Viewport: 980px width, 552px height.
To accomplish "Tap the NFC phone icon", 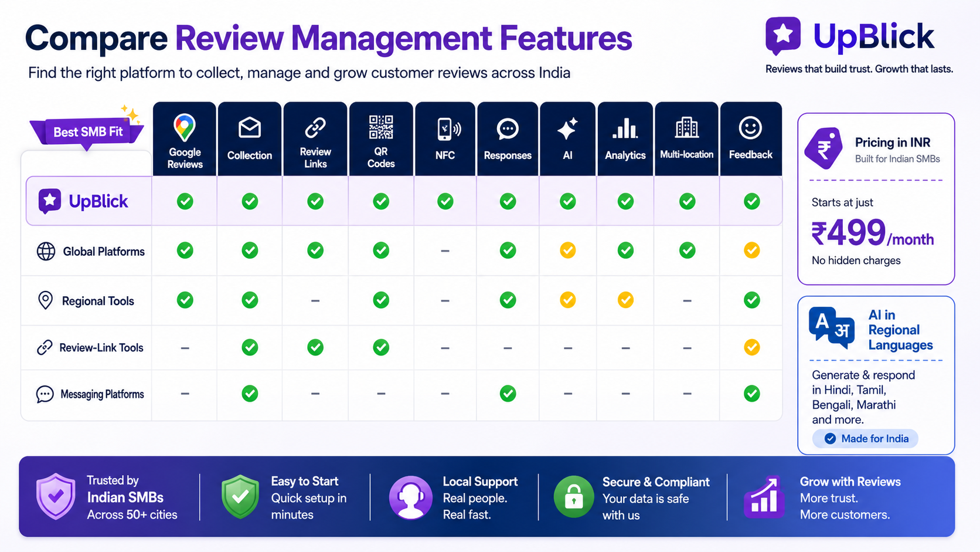I will pos(449,129).
